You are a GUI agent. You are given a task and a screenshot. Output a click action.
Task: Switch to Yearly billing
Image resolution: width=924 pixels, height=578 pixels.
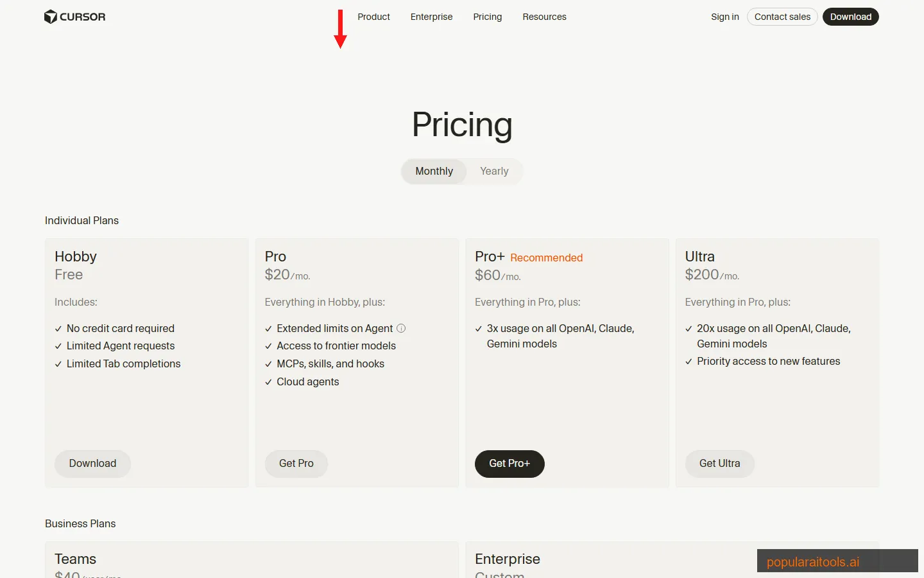494,171
